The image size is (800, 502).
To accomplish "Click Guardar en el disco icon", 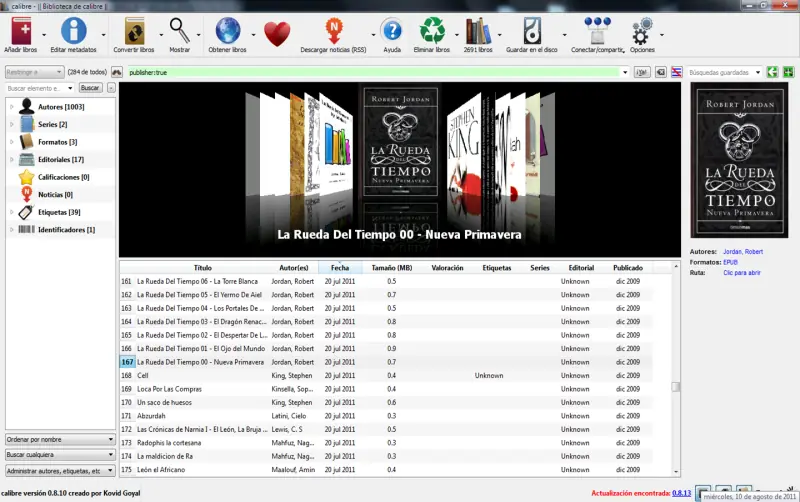I will pyautogui.click(x=532, y=31).
